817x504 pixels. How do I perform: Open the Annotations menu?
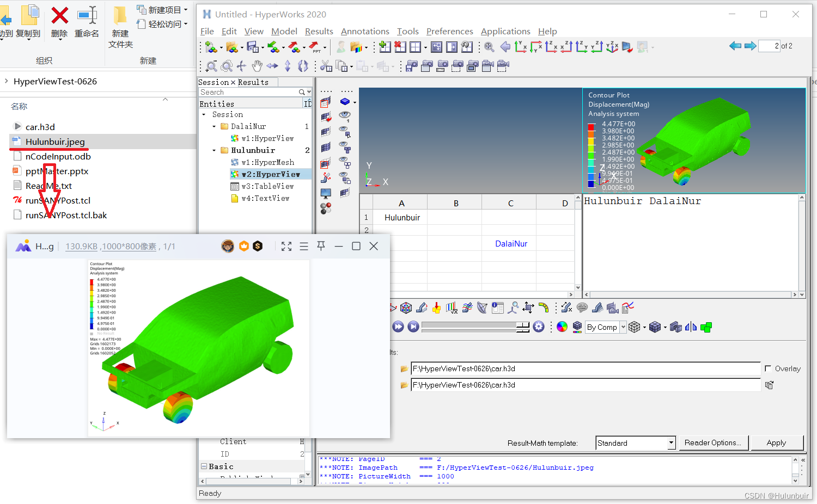[x=365, y=31]
